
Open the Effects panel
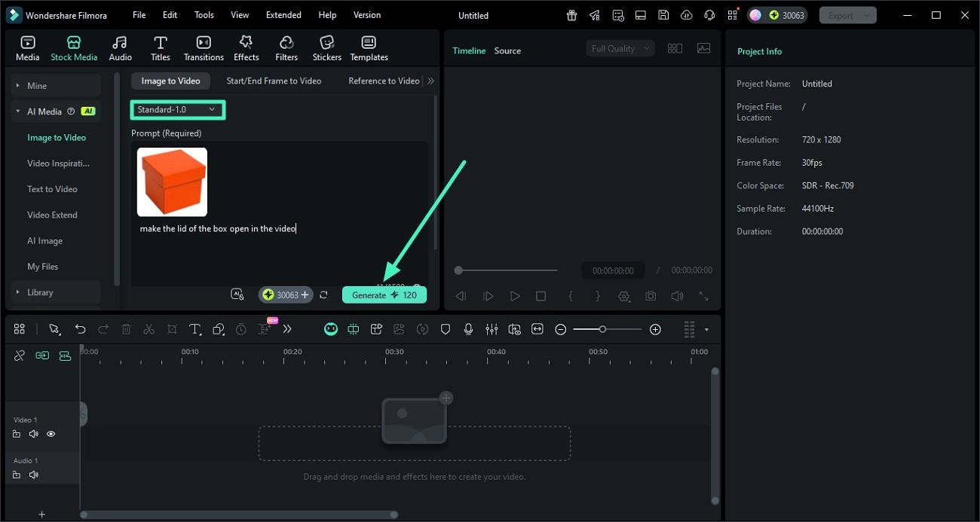coord(246,47)
